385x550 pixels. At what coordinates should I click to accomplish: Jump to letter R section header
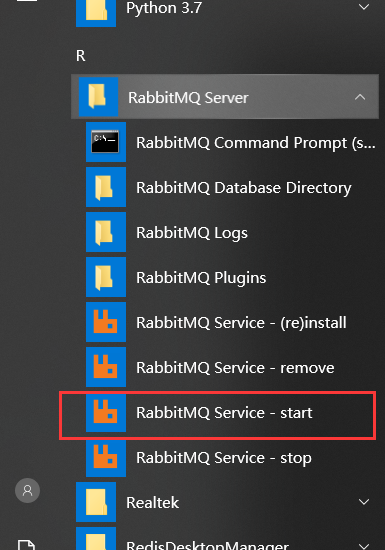[x=80, y=56]
